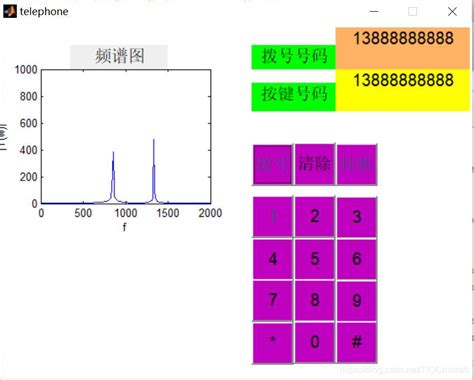
Task: Click the green 按键号码 label
Action: (x=293, y=97)
